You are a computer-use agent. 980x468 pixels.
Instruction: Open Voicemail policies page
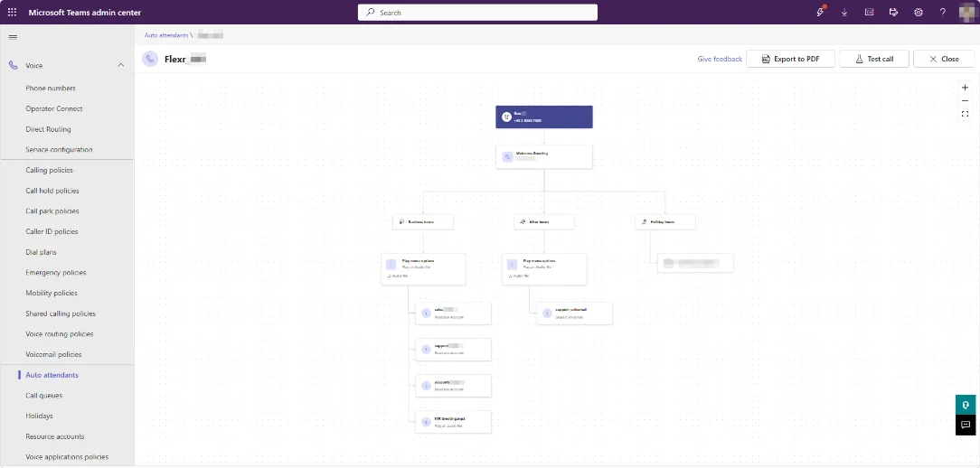pos(53,354)
